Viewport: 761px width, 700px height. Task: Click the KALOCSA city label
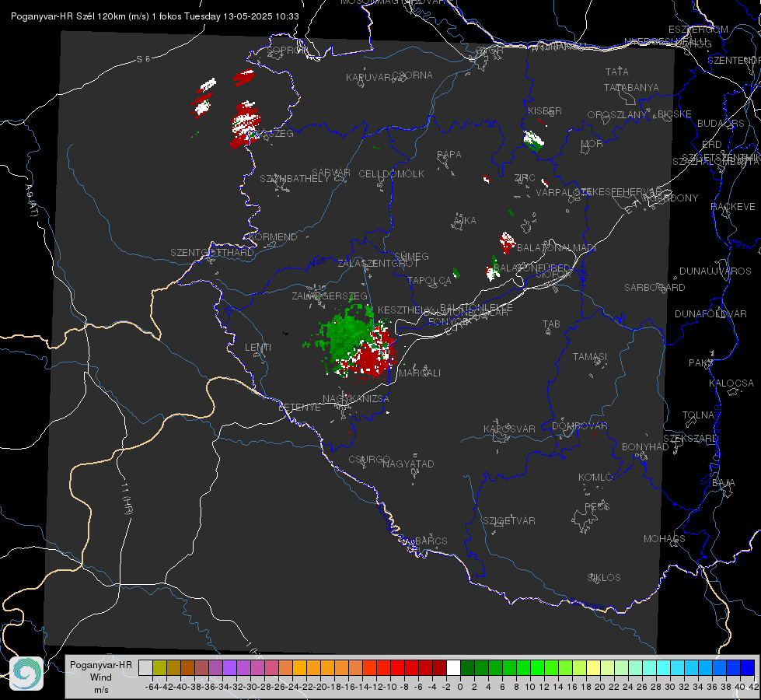731,383
